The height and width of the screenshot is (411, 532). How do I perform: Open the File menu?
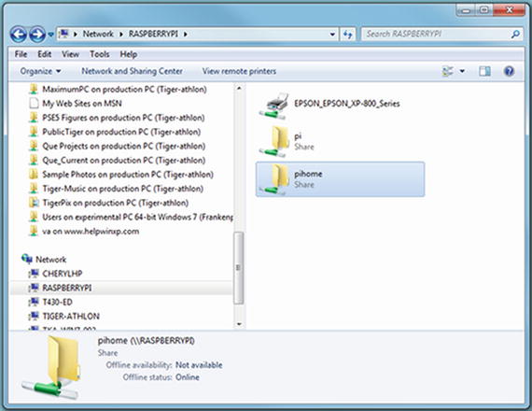pos(21,54)
